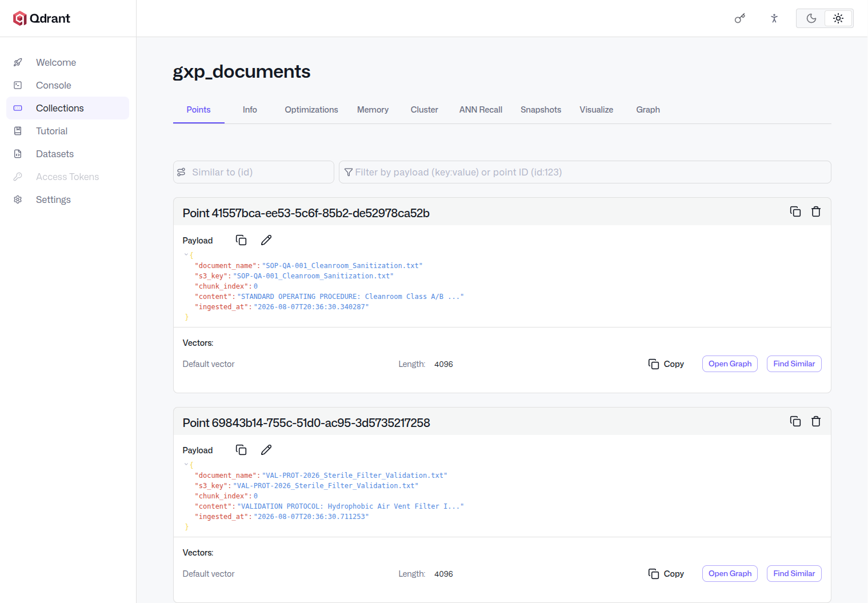868x603 pixels.
Task: Find Similar for point 69843b14
Action: [794, 574]
